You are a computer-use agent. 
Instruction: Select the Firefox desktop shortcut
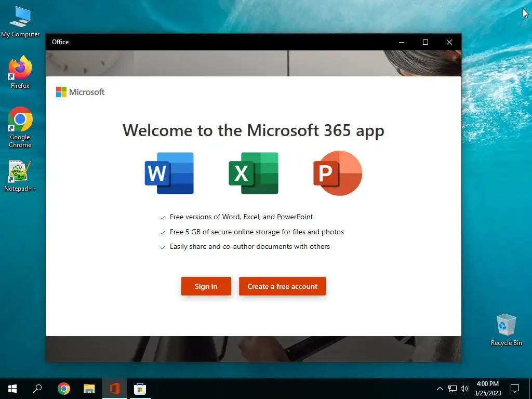pos(20,72)
